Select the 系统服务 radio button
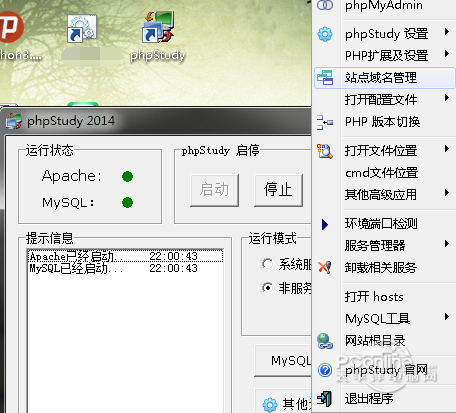Viewport: 456px width, 413px height. tap(267, 264)
